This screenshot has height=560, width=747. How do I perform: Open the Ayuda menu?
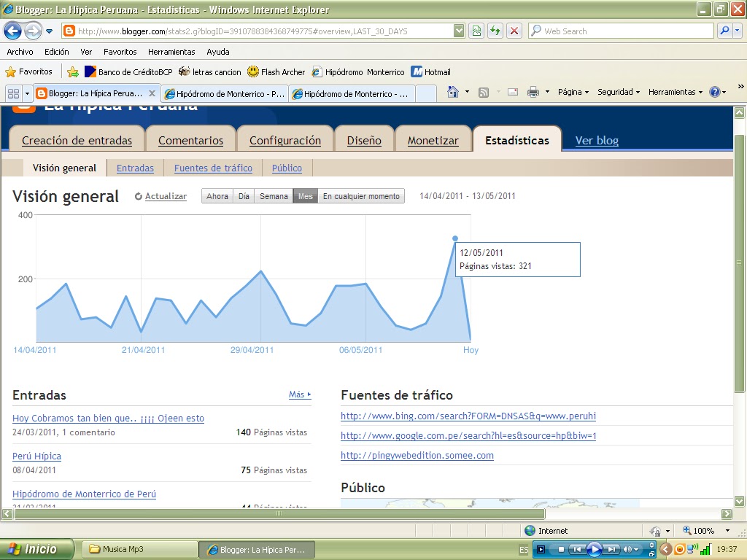pyautogui.click(x=217, y=52)
